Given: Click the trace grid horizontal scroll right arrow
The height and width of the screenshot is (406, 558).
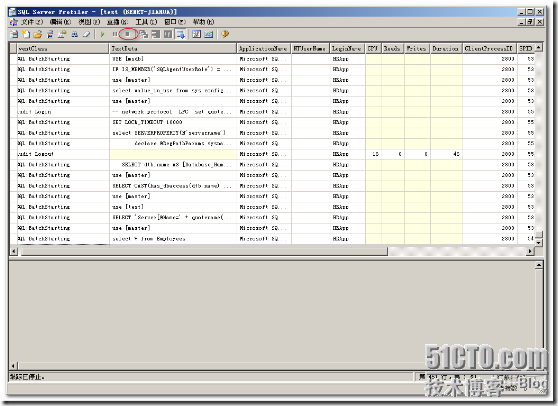Looking at the screenshot, I should tap(530, 251).
